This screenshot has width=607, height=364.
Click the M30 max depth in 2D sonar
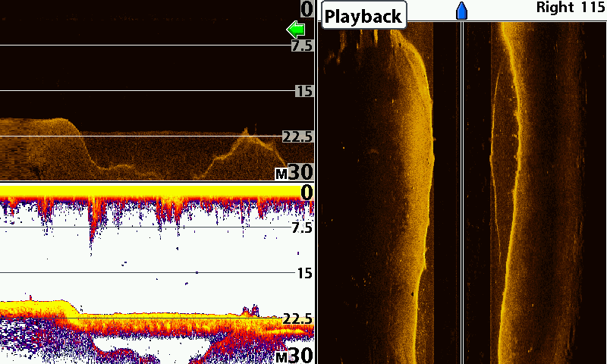tap(294, 355)
